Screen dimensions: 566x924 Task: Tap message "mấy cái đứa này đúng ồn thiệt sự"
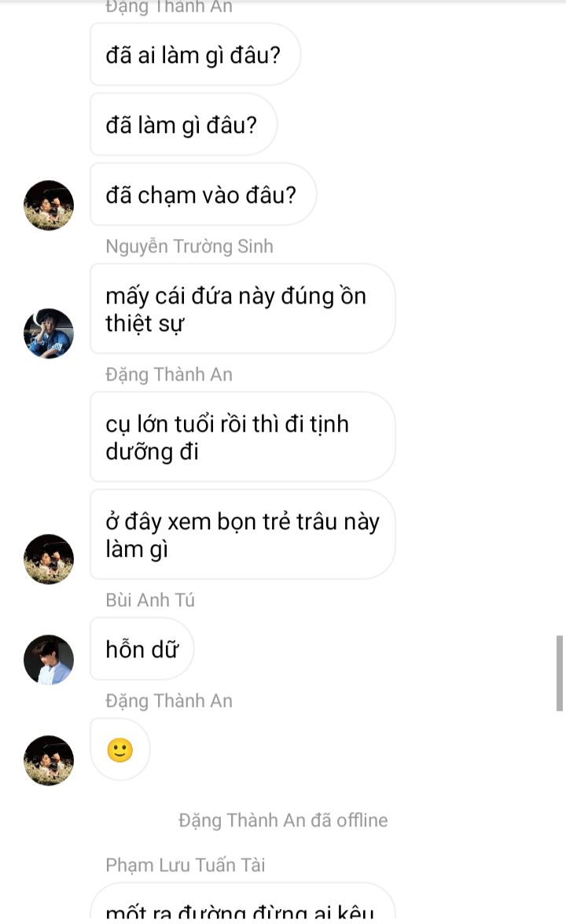[242, 309]
